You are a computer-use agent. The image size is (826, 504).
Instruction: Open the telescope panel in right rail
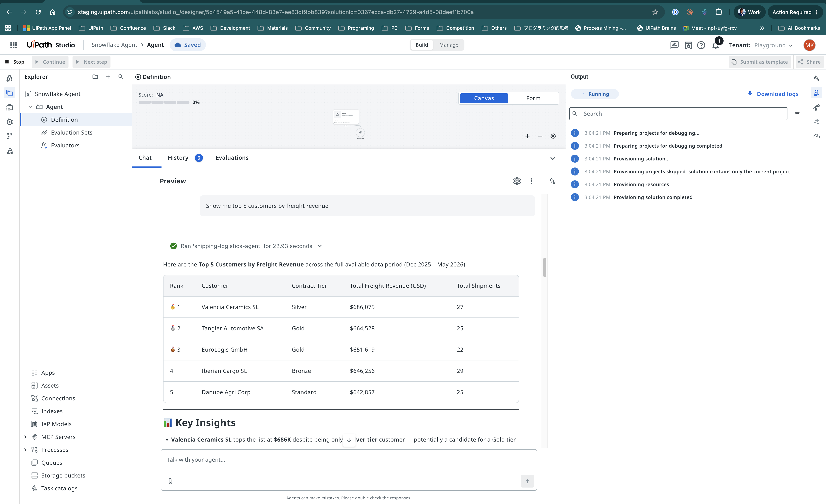817,107
